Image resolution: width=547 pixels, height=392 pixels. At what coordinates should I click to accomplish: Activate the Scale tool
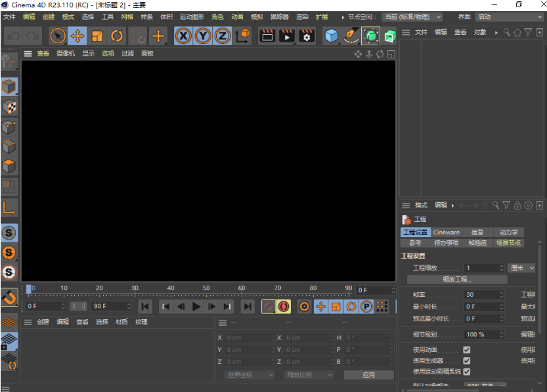(x=97, y=37)
